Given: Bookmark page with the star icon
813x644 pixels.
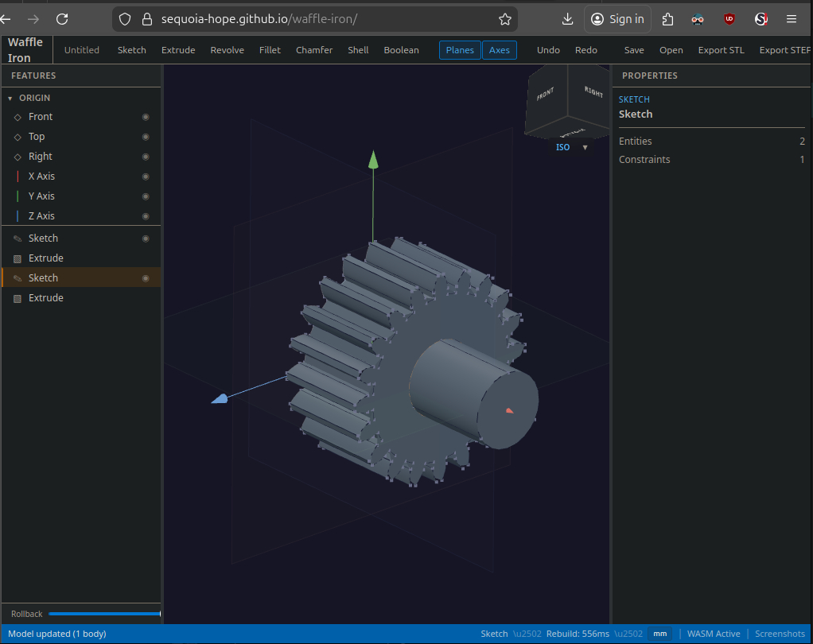Looking at the screenshot, I should coord(504,19).
